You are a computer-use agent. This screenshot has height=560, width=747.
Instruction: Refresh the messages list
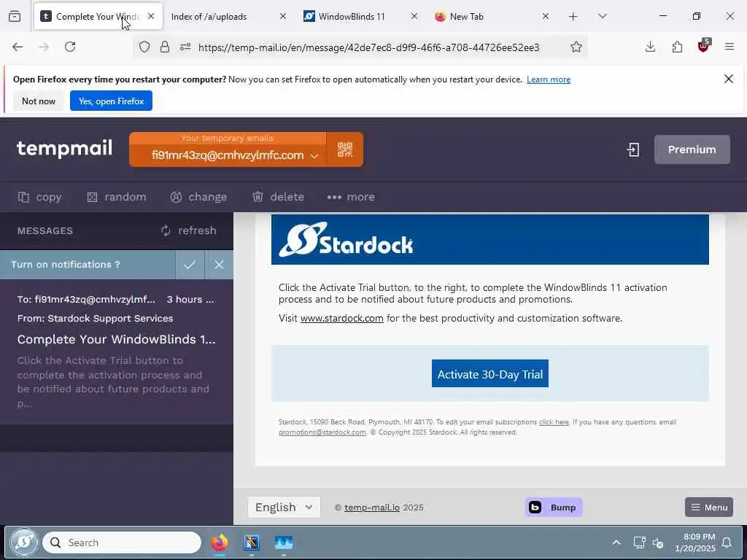point(189,230)
